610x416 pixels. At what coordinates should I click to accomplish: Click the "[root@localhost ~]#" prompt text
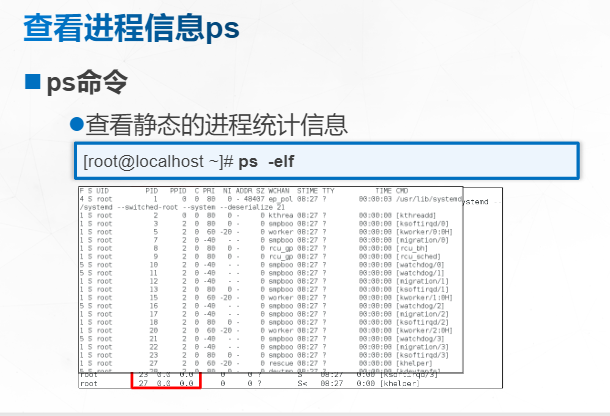tap(158, 161)
